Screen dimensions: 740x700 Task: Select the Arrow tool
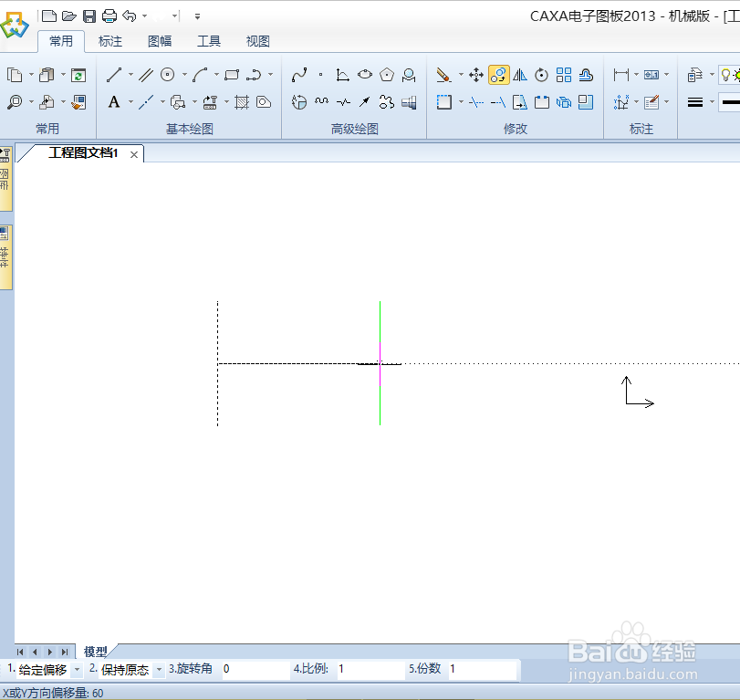pyautogui.click(x=364, y=102)
